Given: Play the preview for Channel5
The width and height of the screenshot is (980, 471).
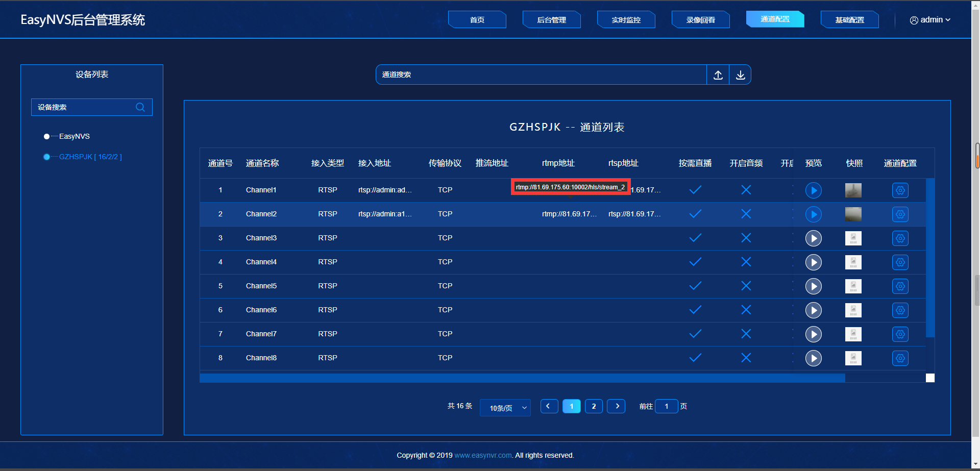Looking at the screenshot, I should pos(814,286).
